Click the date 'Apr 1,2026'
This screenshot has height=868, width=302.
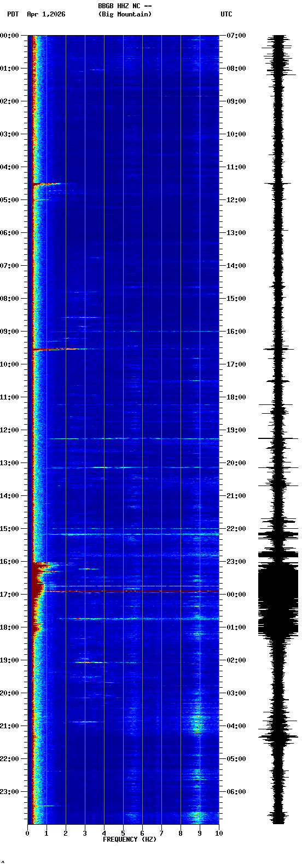(x=46, y=14)
